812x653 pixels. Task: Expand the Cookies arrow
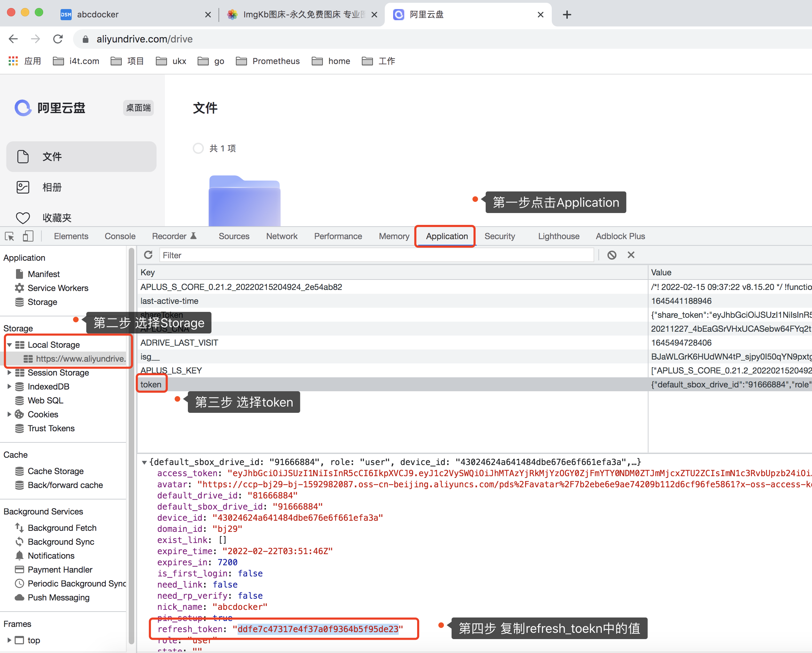click(x=9, y=415)
